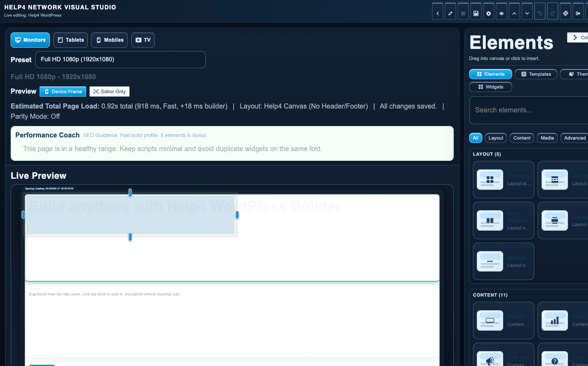Open the Templates tab in side panel
This screenshot has width=588, height=366.
pyautogui.click(x=536, y=74)
